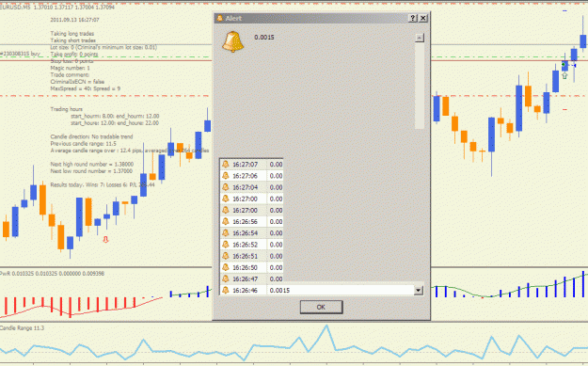Click the bell icon on the 16:27:07 alert row
The width and height of the screenshot is (588, 366).
(x=226, y=165)
